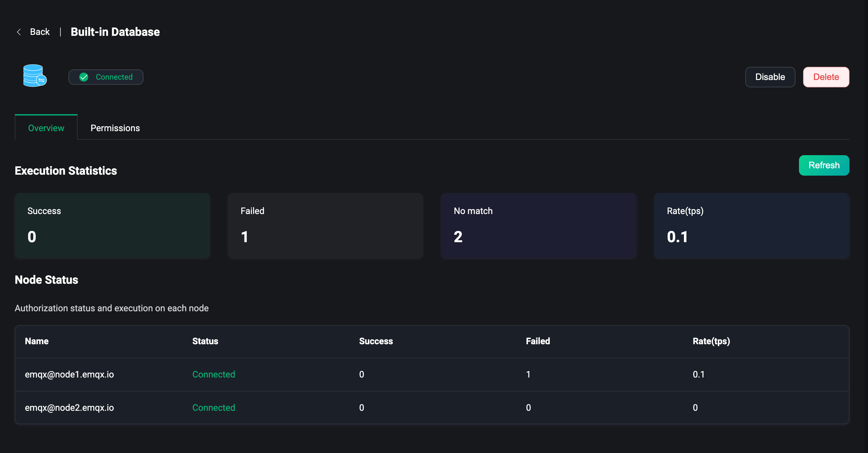Click the Back link text
The width and height of the screenshot is (868, 453).
point(39,32)
